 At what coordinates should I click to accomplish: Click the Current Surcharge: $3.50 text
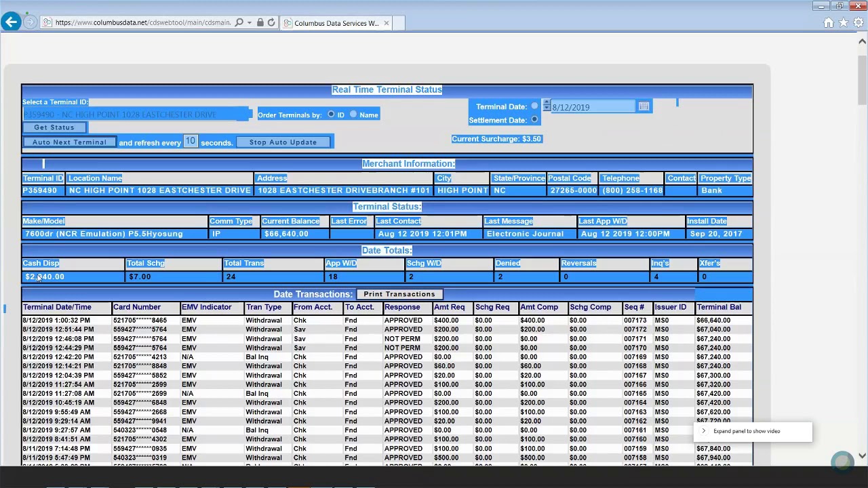pos(496,139)
